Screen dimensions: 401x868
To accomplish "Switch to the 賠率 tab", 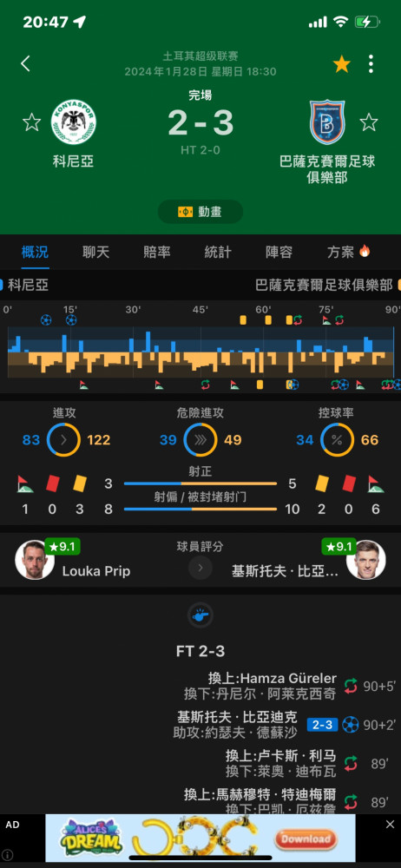I will pyautogui.click(x=157, y=253).
